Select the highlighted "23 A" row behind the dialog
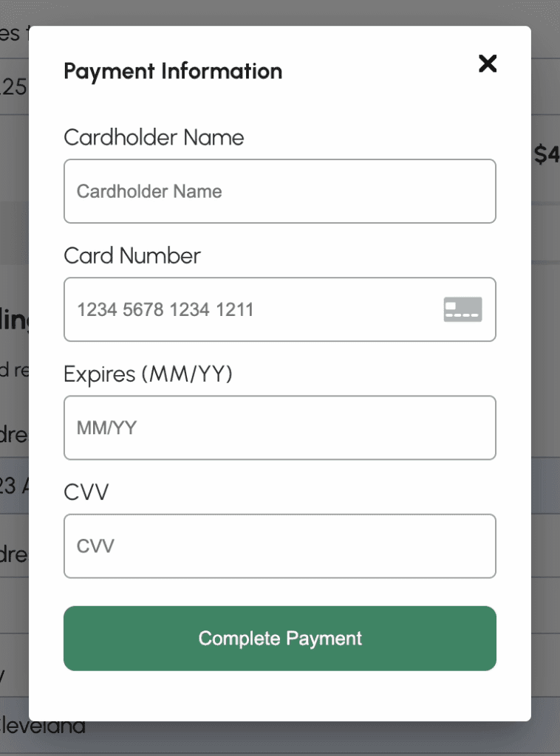Viewport: 560px width, 756px height. point(13,486)
